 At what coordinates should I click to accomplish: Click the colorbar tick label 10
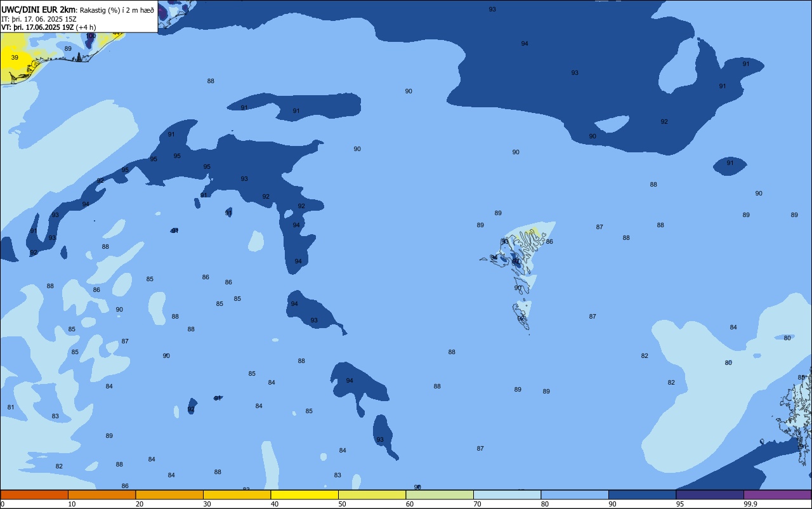72,504
